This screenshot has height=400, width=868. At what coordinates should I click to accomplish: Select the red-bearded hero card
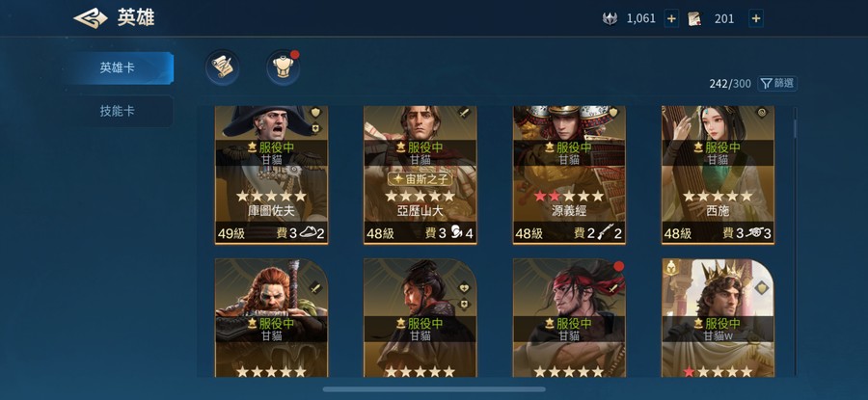pos(271,318)
